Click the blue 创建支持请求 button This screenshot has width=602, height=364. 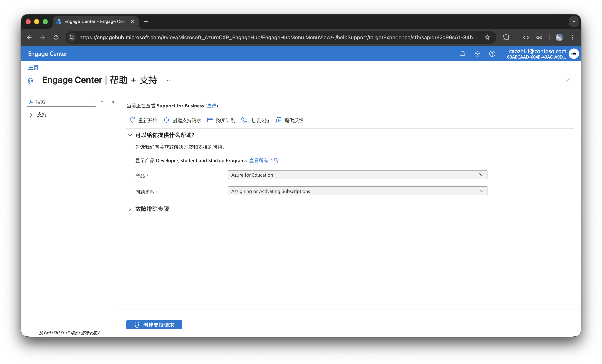click(154, 325)
